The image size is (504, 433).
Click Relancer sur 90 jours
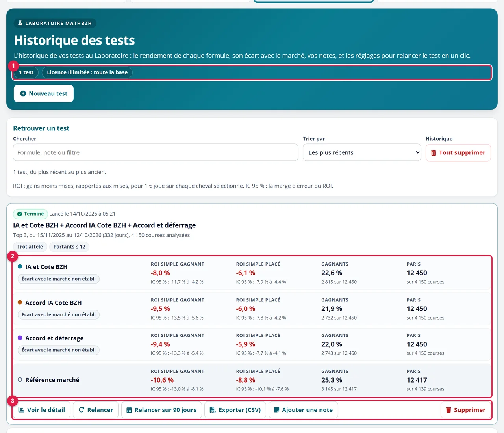coord(161,410)
